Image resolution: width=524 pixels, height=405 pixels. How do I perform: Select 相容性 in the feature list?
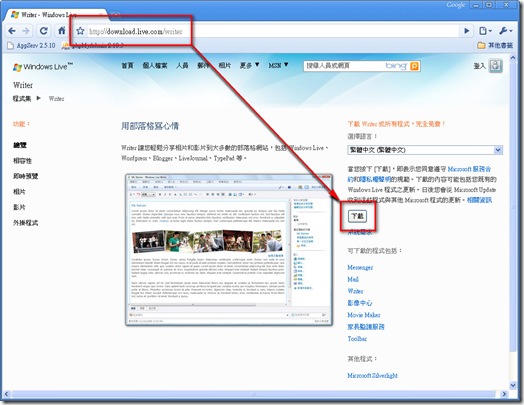pyautogui.click(x=22, y=161)
